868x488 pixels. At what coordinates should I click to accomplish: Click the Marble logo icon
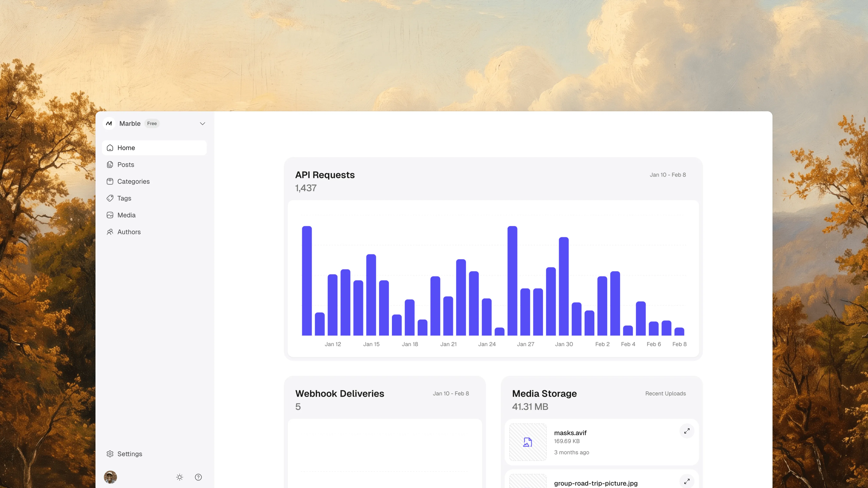[109, 124]
